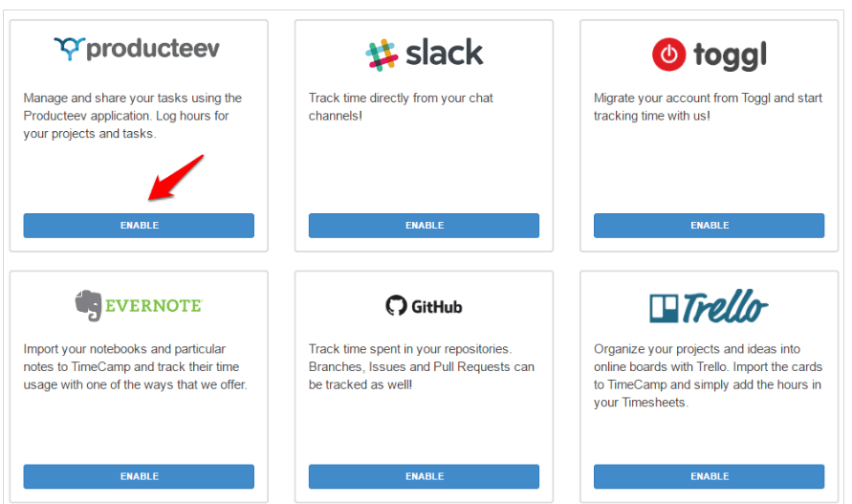Screen dimensions: 852x504
Task: Click the Trello boards description text
Action: [708, 376]
